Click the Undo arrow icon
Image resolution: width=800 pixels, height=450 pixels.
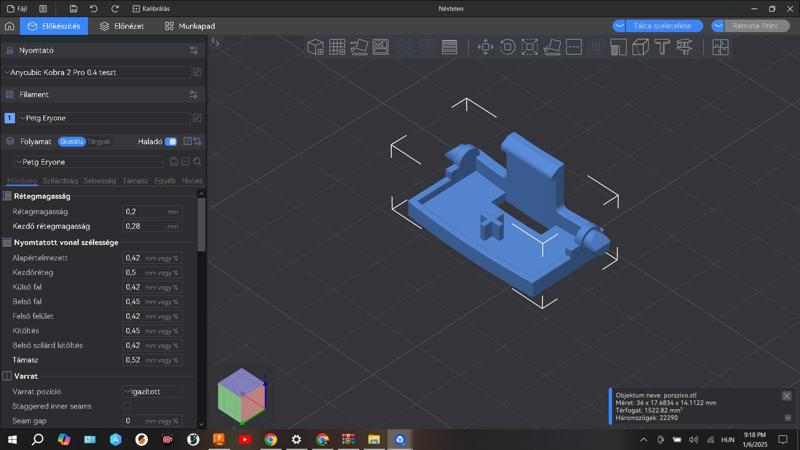click(93, 9)
